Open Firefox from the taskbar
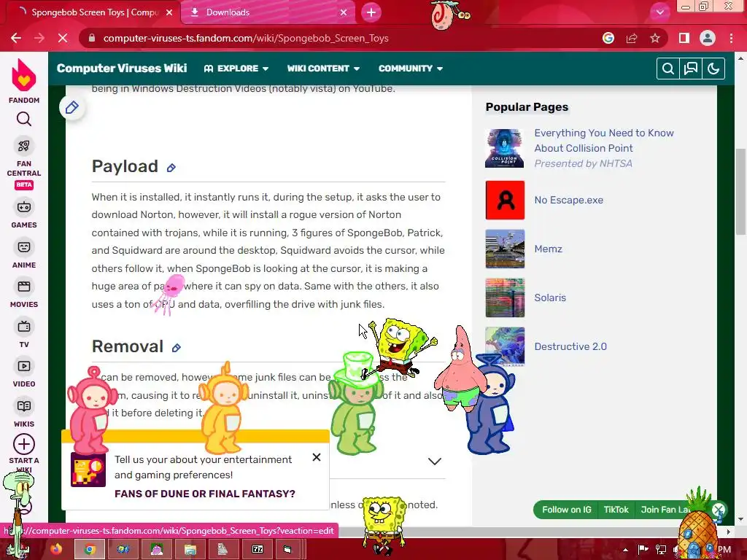 (56, 549)
